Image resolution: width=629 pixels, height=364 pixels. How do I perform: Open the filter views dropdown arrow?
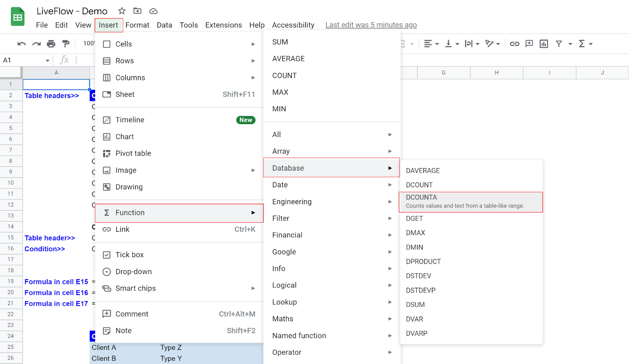(570, 44)
